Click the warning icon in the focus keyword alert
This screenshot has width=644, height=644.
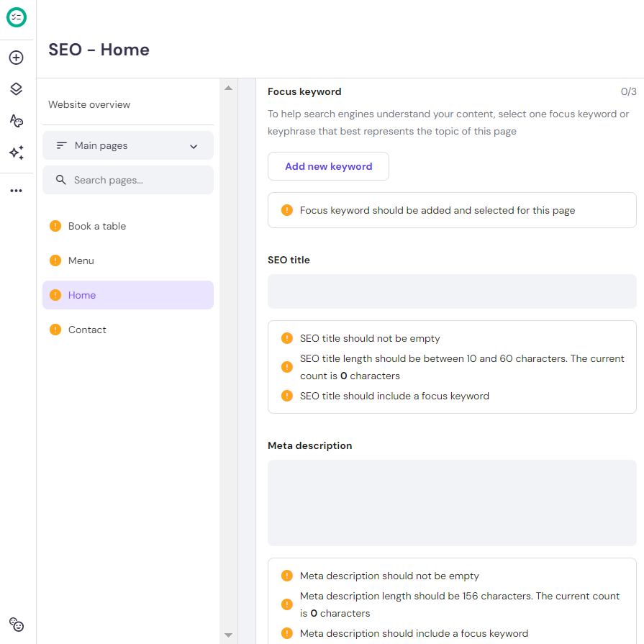click(x=286, y=209)
